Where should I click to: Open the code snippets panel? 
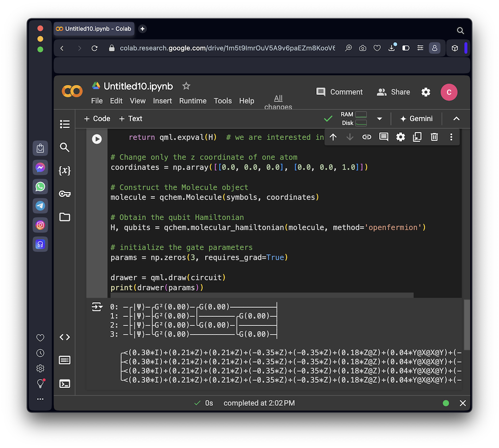point(65,337)
